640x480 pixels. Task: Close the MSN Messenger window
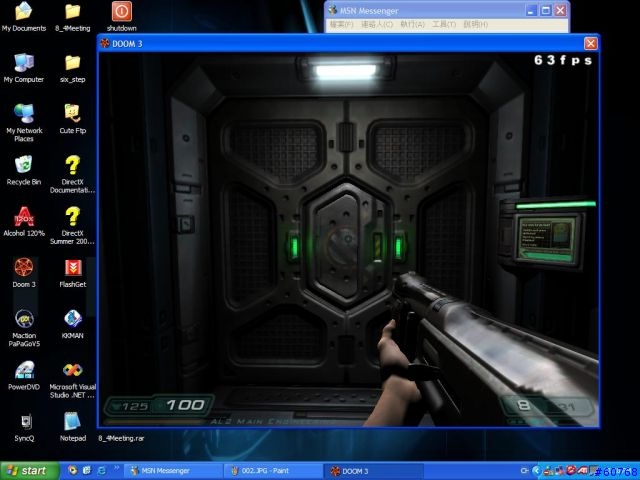click(x=561, y=11)
